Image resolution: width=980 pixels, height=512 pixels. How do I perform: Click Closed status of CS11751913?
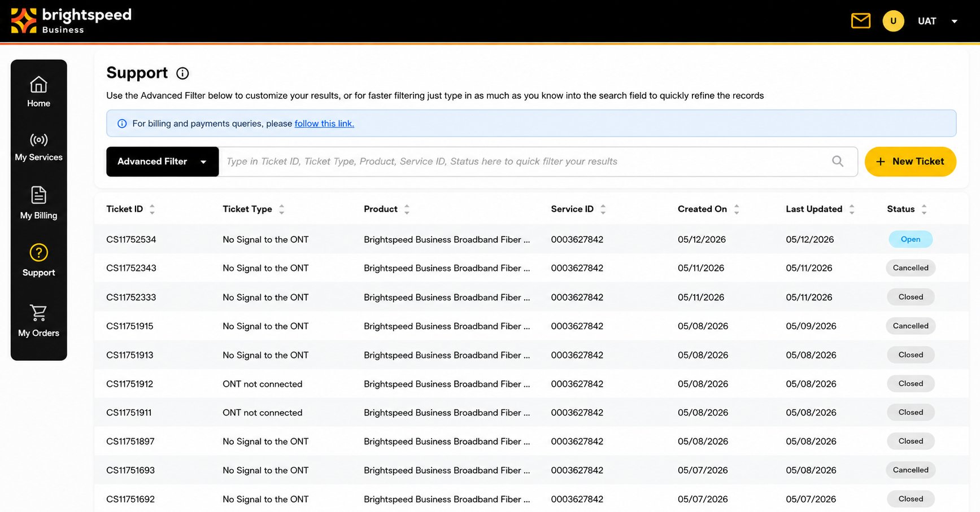coord(910,355)
